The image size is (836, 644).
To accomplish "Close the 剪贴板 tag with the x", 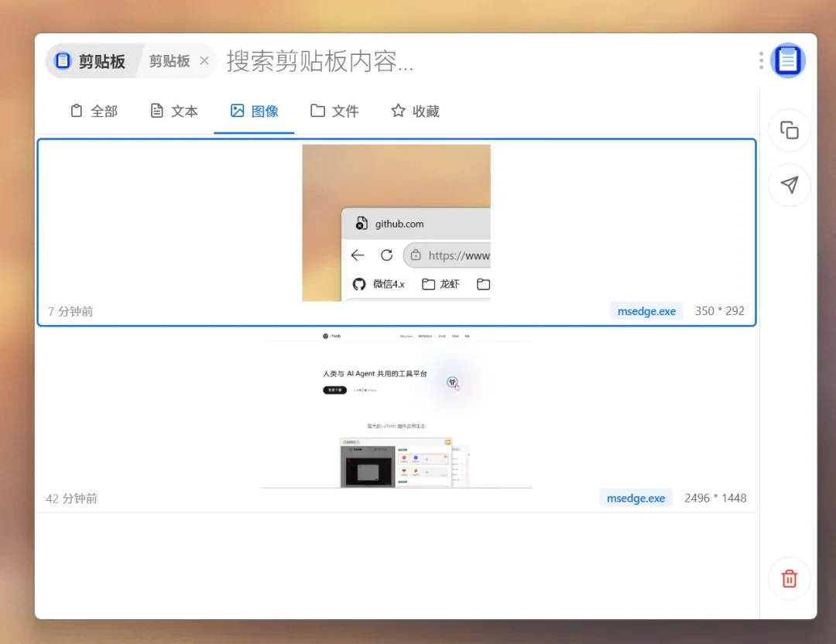I will pyautogui.click(x=204, y=61).
